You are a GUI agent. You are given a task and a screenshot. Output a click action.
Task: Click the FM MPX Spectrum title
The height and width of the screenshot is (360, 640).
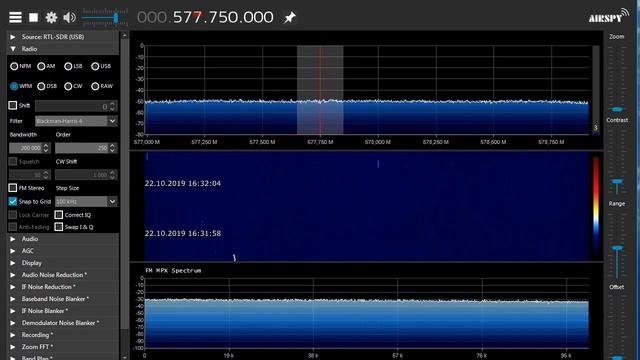point(173,270)
